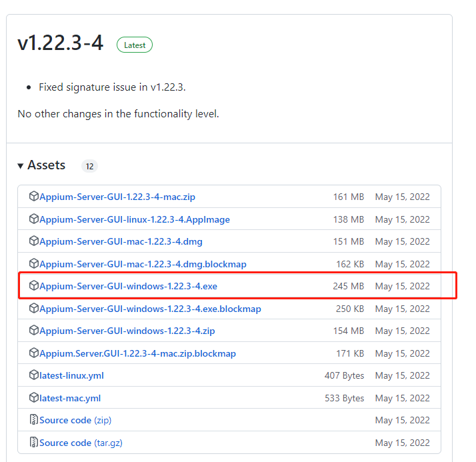Click 'No other changes in the functionality level.'
The height and width of the screenshot is (462, 476).
tap(119, 114)
